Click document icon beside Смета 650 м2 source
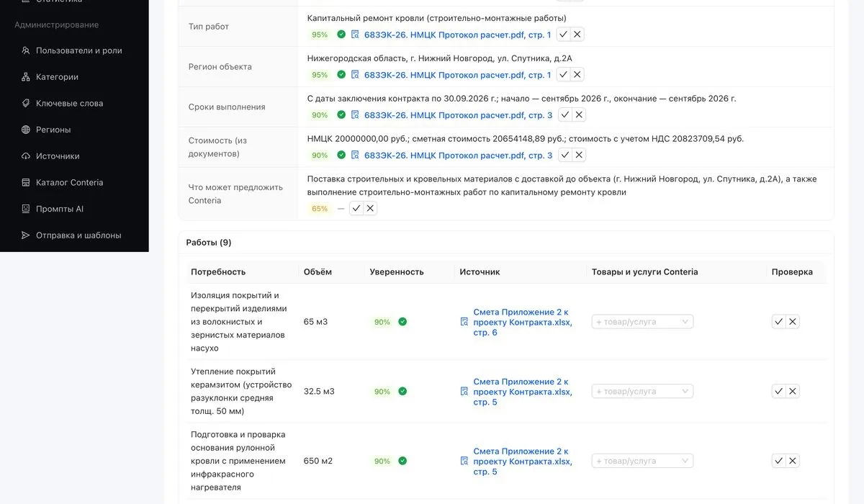This screenshot has width=864, height=504. pyautogui.click(x=464, y=462)
